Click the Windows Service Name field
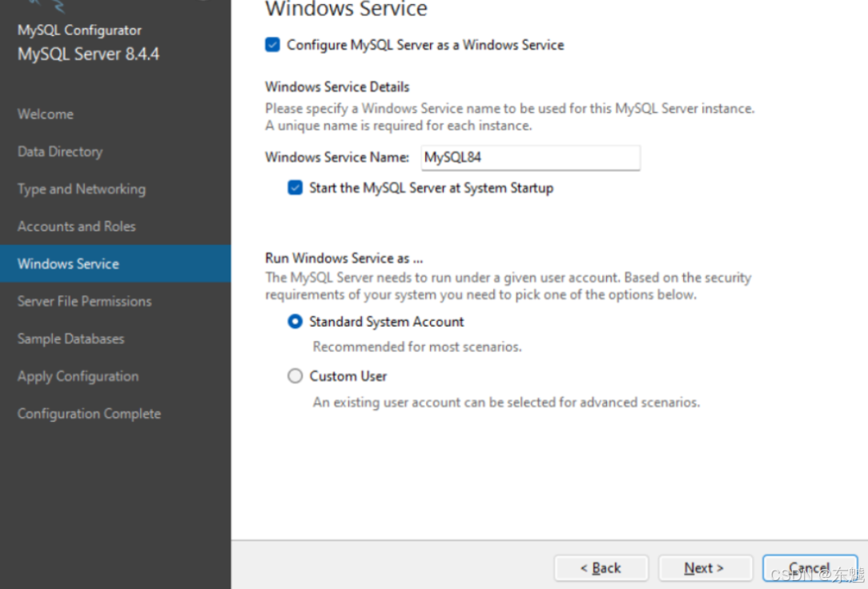The height and width of the screenshot is (589, 868). click(x=530, y=158)
